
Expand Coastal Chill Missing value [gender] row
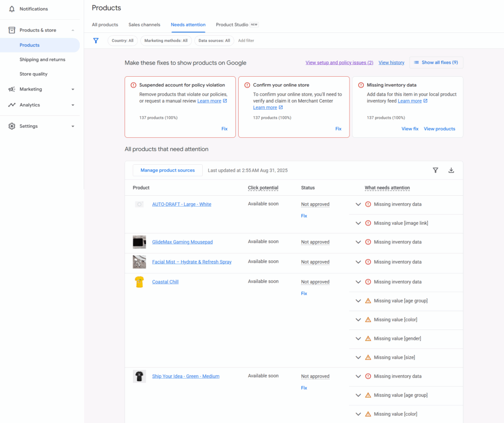click(x=358, y=338)
